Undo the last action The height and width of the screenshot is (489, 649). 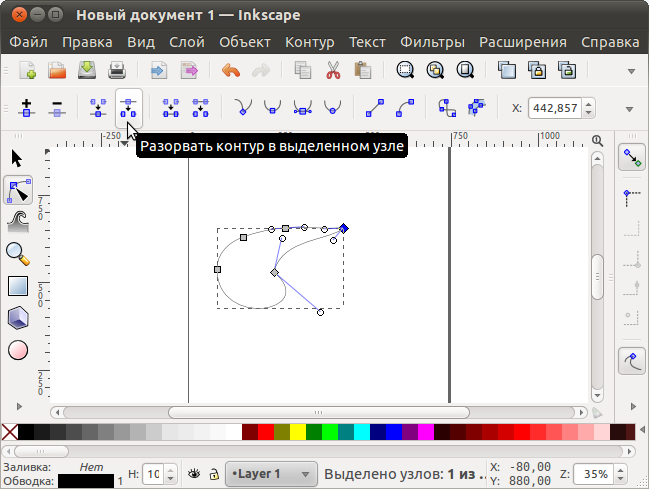[x=231, y=70]
